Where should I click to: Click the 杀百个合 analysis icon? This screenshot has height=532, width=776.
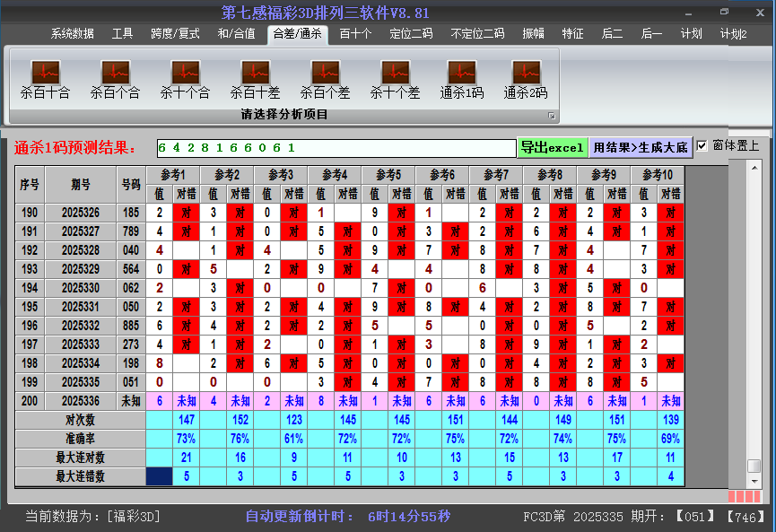pyautogui.click(x=115, y=73)
